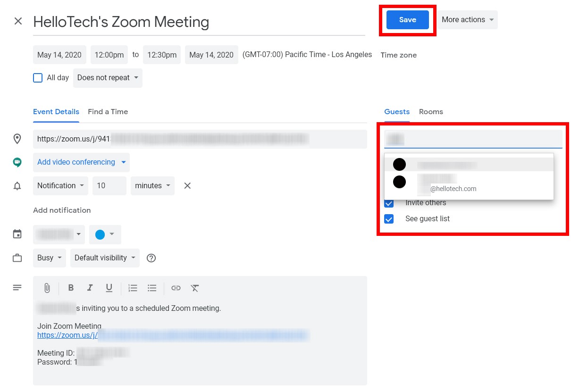
Task: Remove the 10 minutes notification
Action: tap(187, 186)
